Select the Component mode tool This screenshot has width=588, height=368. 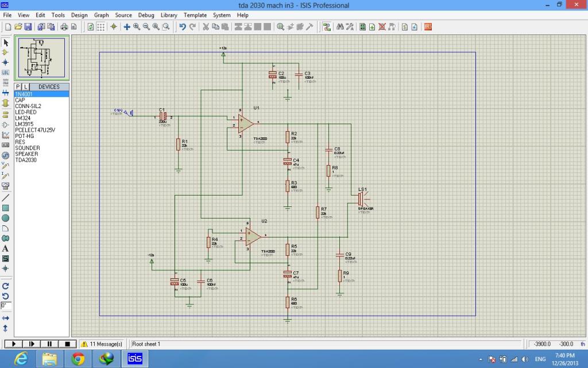point(6,52)
